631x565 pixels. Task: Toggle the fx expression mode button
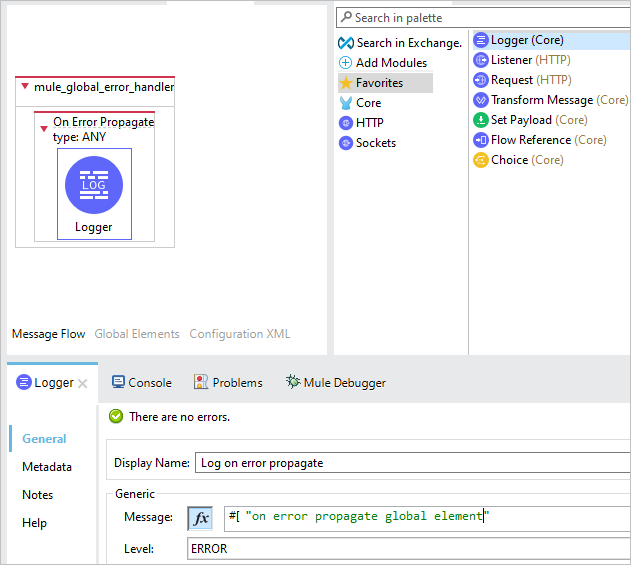(x=200, y=518)
